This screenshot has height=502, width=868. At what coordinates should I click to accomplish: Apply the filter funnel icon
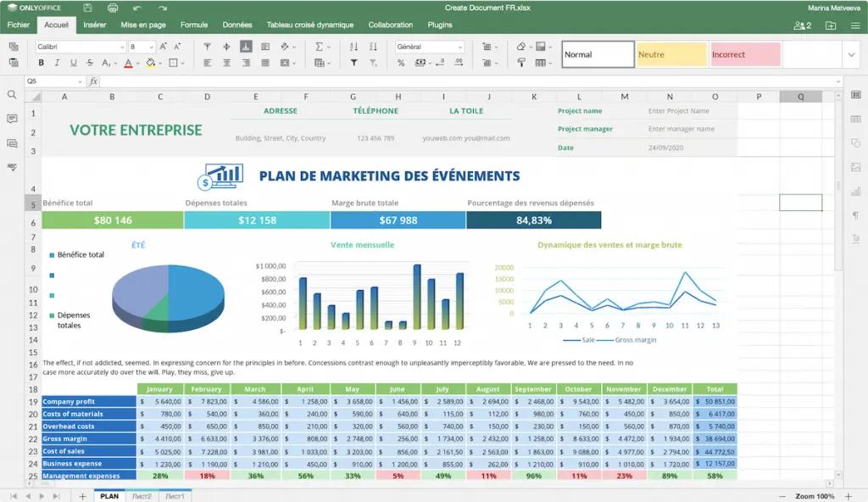click(353, 63)
